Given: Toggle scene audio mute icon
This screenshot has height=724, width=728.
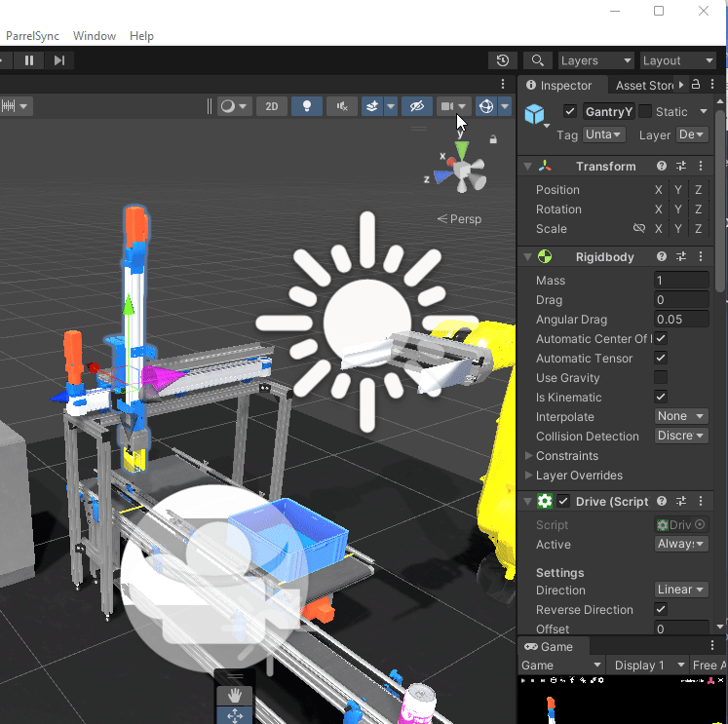Looking at the screenshot, I should 341,106.
